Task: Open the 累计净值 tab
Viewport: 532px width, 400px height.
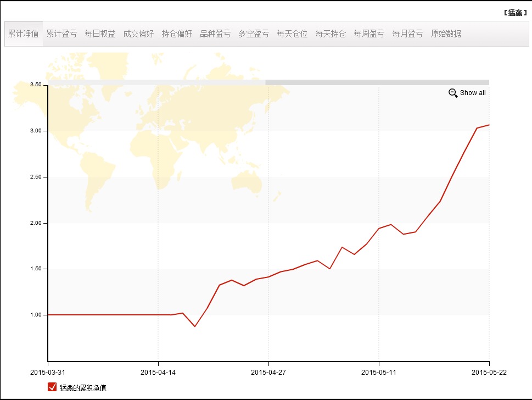Action: [24, 34]
